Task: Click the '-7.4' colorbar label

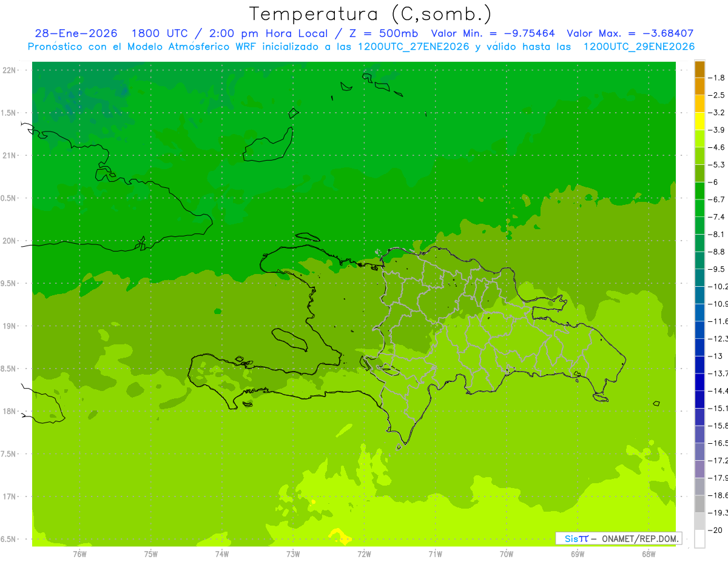Action: tap(717, 217)
